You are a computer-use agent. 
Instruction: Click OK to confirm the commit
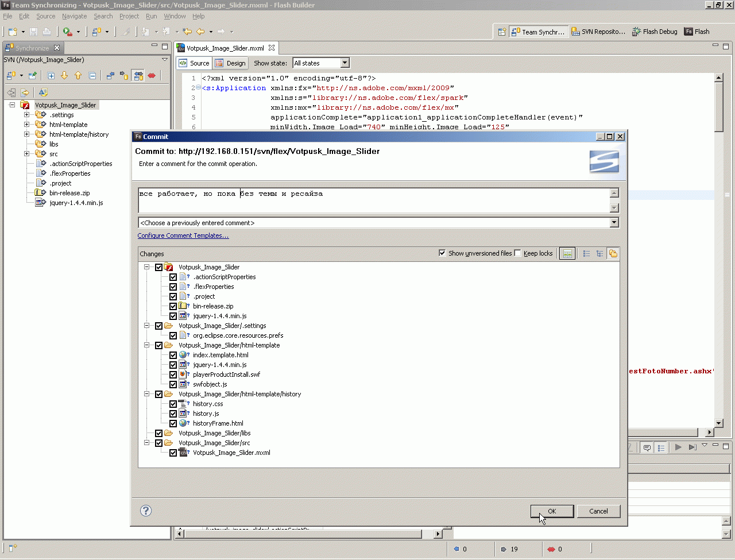pos(552,511)
